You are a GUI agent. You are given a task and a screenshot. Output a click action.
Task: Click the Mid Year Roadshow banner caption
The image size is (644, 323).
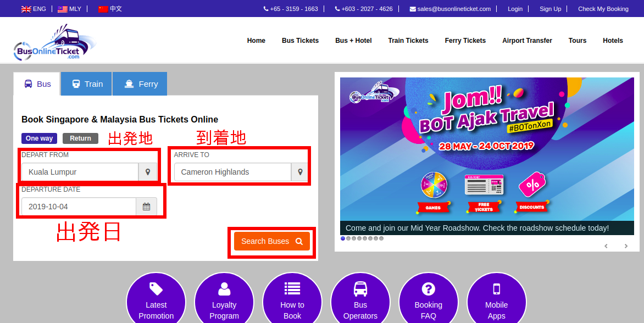(x=487, y=228)
